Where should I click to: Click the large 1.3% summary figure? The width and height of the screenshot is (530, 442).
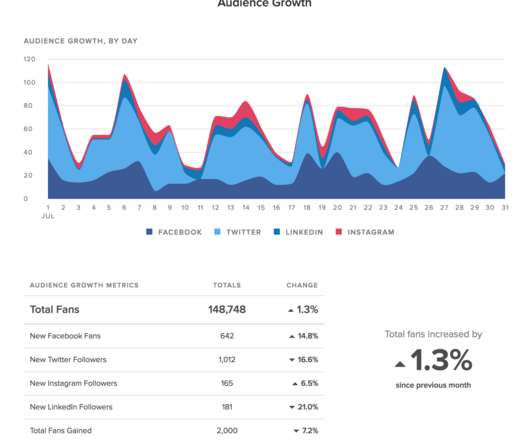(441, 360)
